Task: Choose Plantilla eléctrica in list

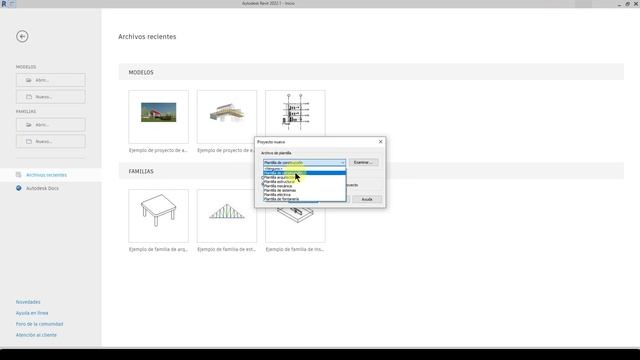Action: pos(304,195)
